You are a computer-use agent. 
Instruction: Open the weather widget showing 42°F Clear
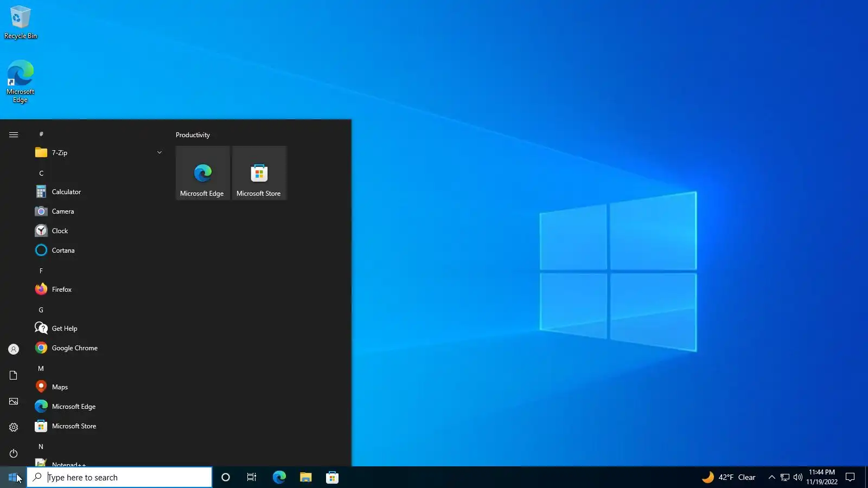pyautogui.click(x=729, y=477)
